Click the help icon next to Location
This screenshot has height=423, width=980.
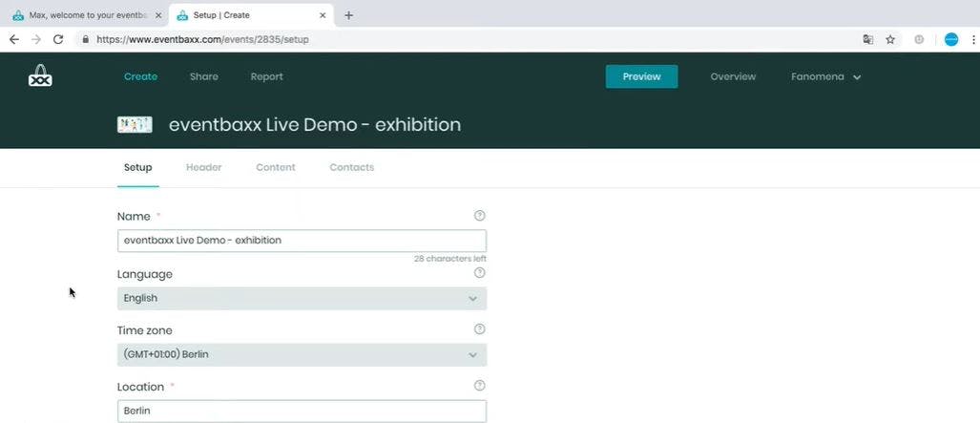coord(479,386)
